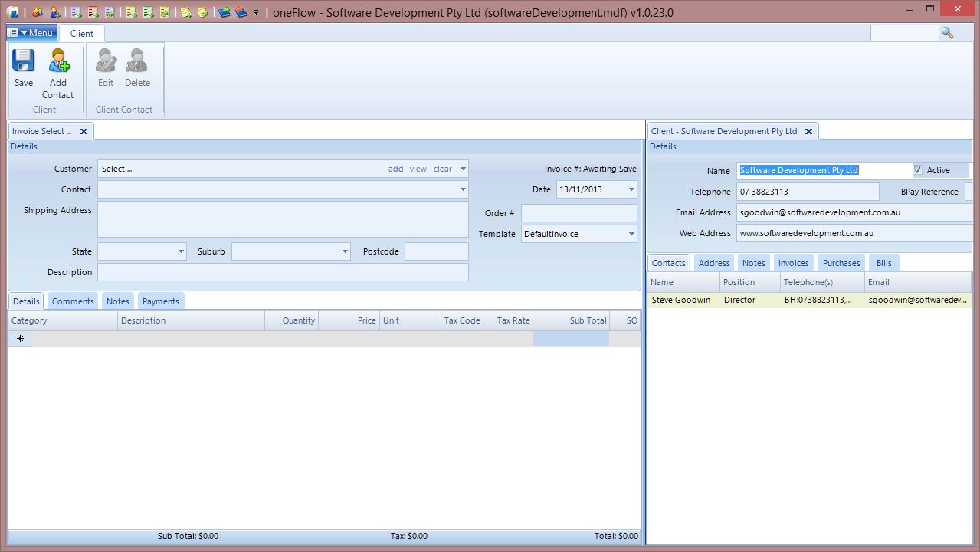Image resolution: width=980 pixels, height=552 pixels.
Task: Click into the top-right search box
Action: [904, 33]
